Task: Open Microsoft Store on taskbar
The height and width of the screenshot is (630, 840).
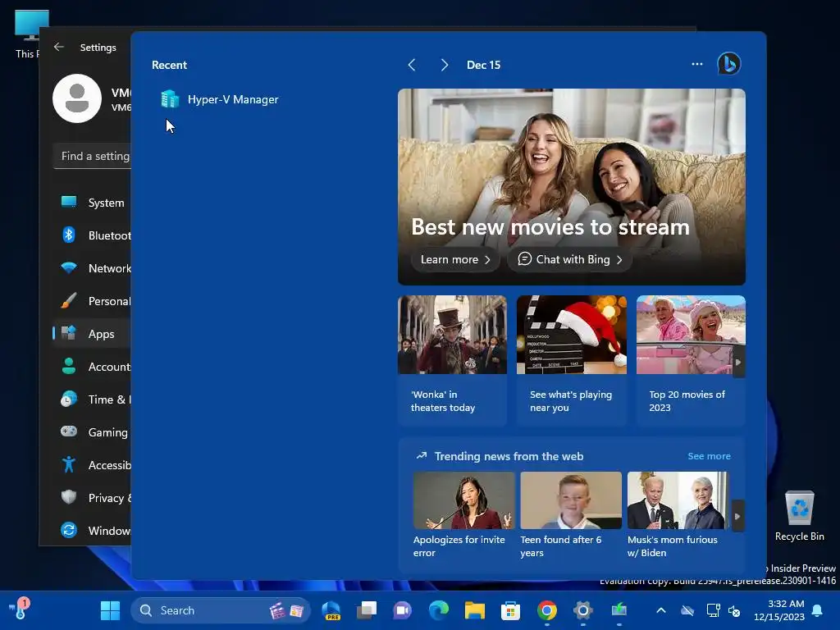Action: [x=510, y=610]
